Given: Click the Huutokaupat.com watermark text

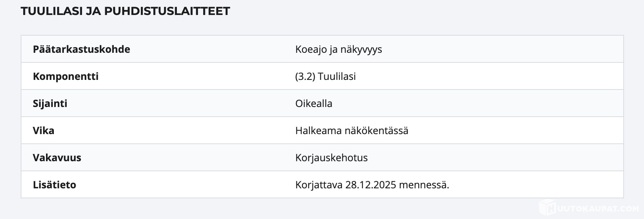Looking at the screenshot, I should click(x=598, y=209).
